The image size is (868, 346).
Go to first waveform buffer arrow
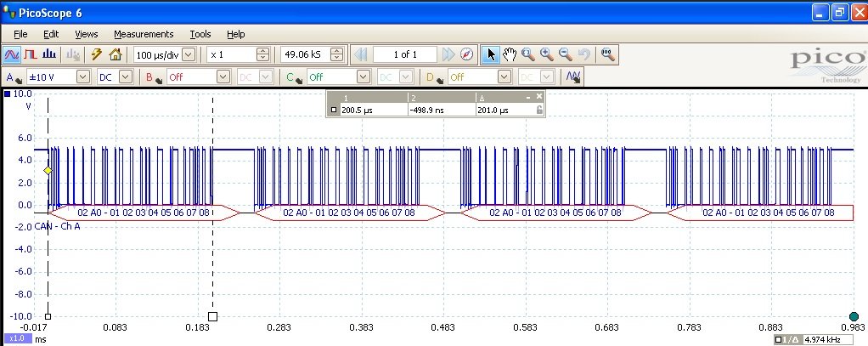pos(360,54)
